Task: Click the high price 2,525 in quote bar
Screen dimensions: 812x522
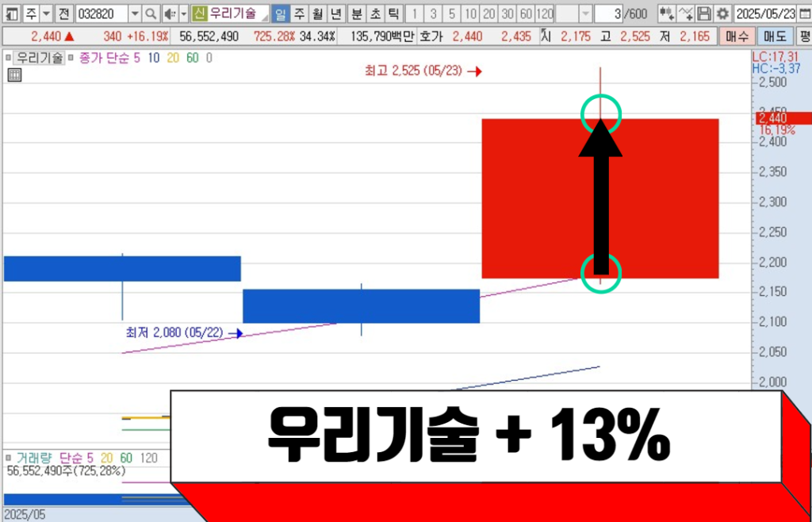Action: (635, 36)
